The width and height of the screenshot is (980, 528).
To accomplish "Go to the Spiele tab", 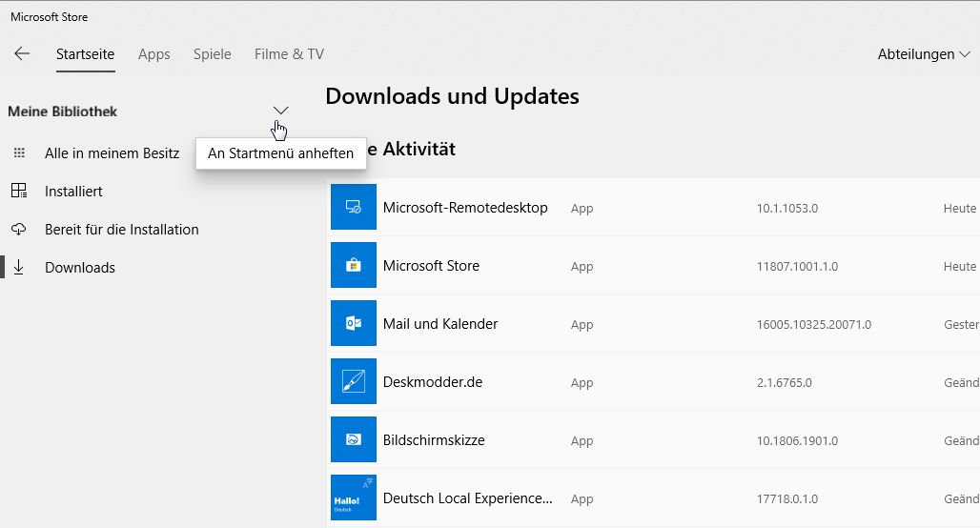I will tap(212, 54).
